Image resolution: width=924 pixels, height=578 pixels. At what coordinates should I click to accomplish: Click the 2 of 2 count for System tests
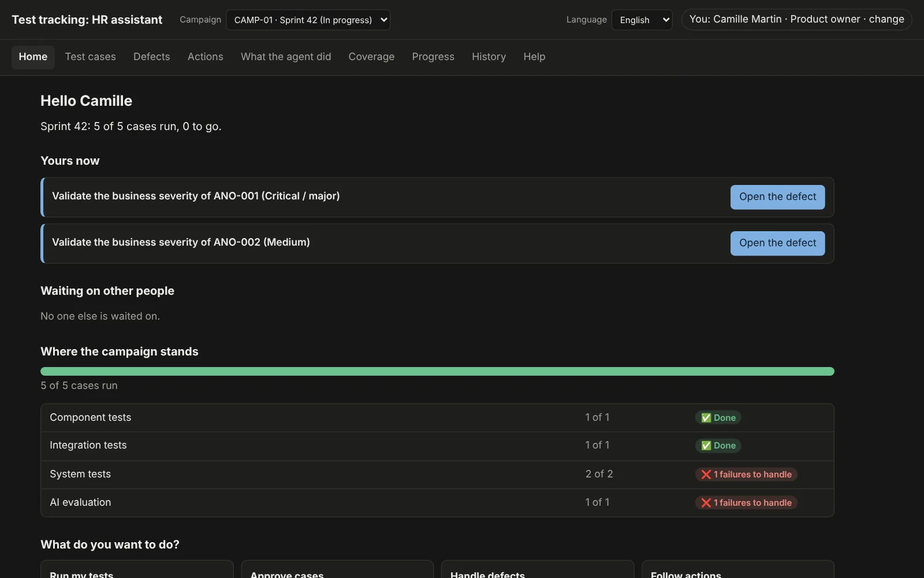[599, 474]
